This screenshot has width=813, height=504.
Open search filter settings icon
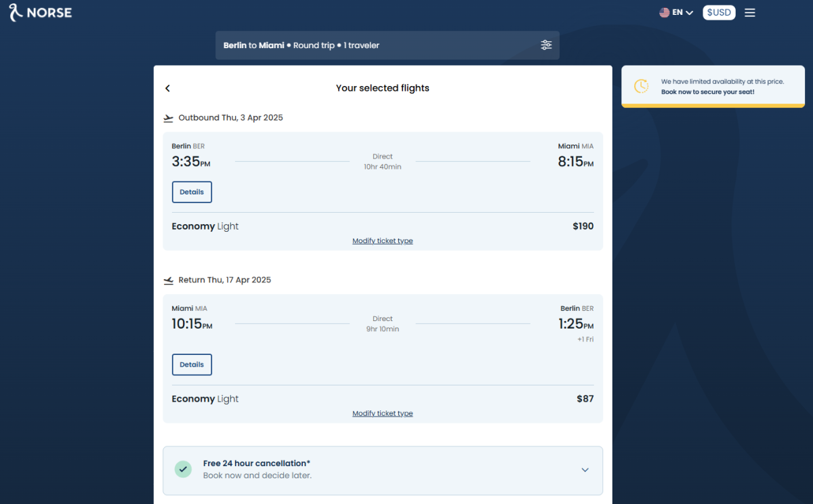pyautogui.click(x=546, y=45)
